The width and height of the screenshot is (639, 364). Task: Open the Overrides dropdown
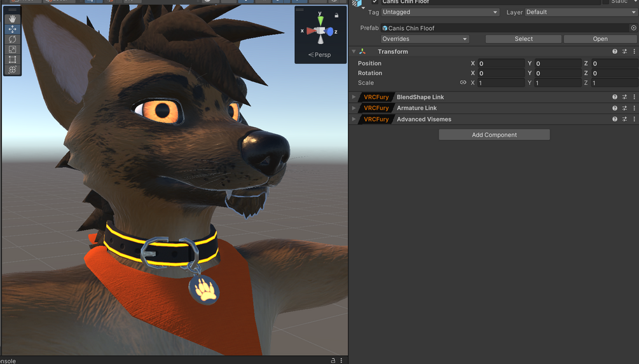[x=425, y=39]
